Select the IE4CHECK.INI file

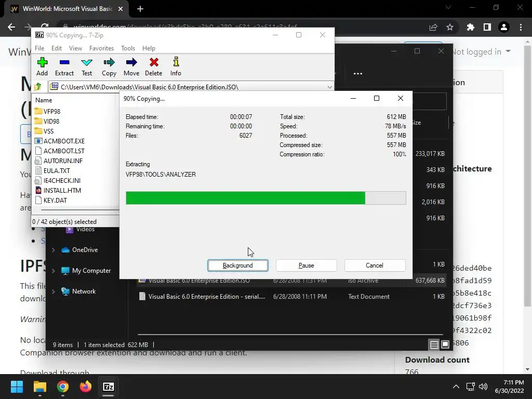coord(58,180)
